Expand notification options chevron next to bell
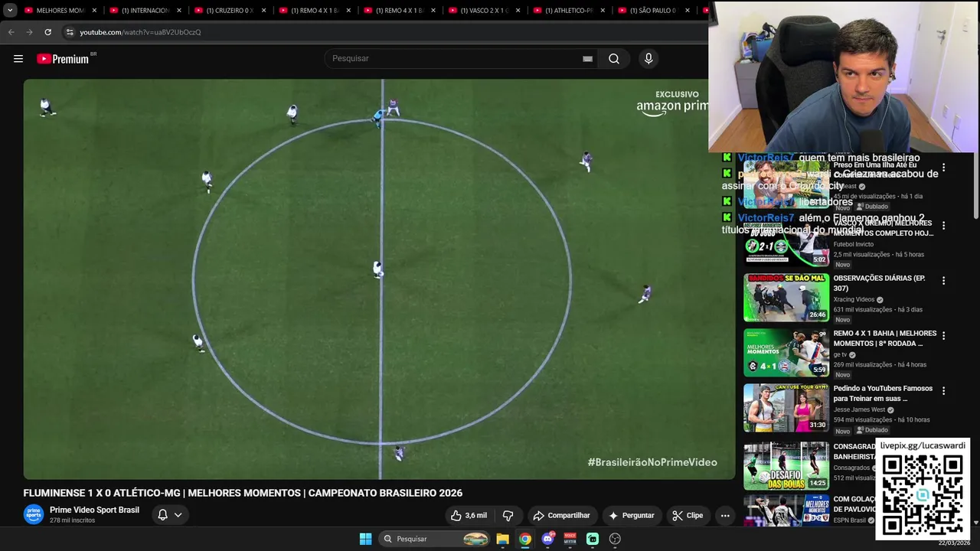 tap(178, 515)
